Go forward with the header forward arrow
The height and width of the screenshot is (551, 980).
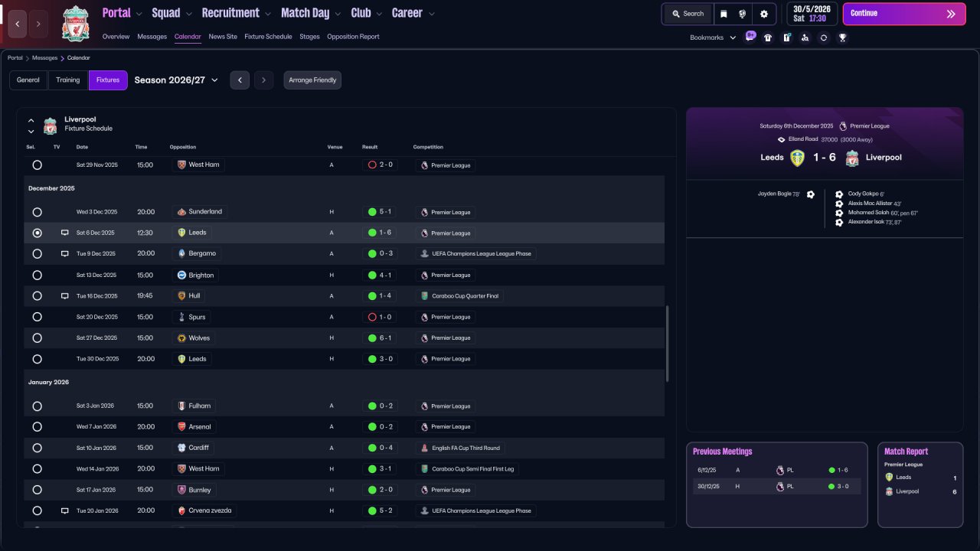click(38, 24)
